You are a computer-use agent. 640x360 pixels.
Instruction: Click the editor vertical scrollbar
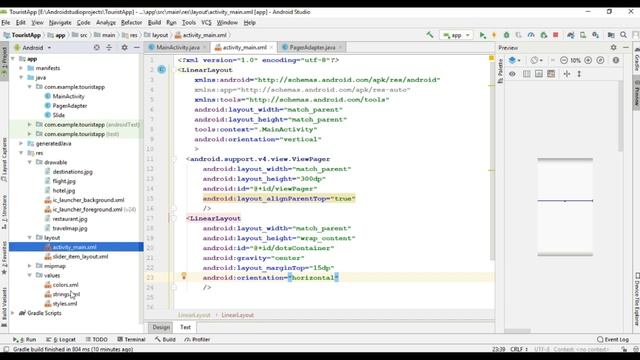click(x=492, y=161)
